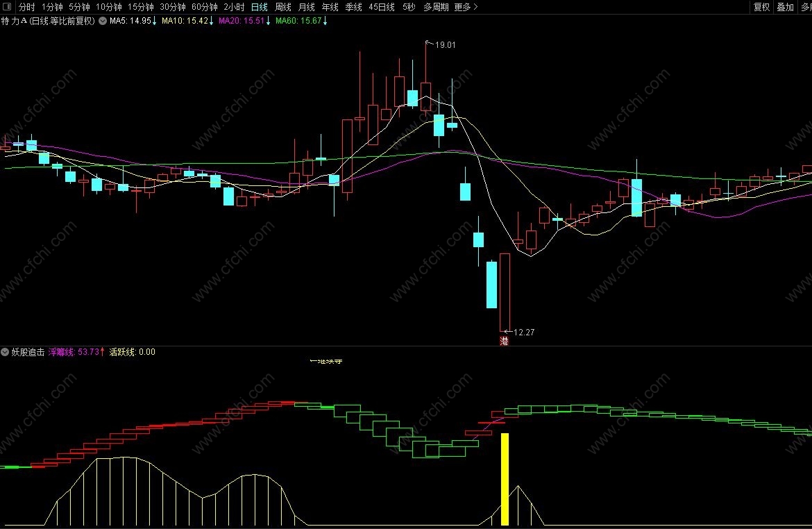Click the 复权 button
This screenshot has height=529, width=812.
762,7
